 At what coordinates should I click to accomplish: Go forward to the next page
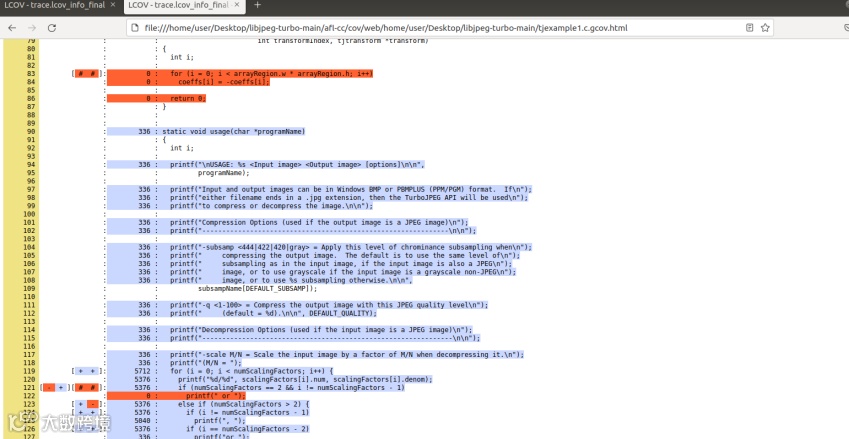click(x=32, y=28)
